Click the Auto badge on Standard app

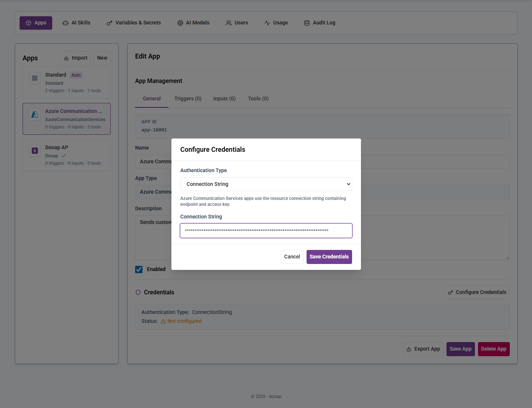click(76, 75)
